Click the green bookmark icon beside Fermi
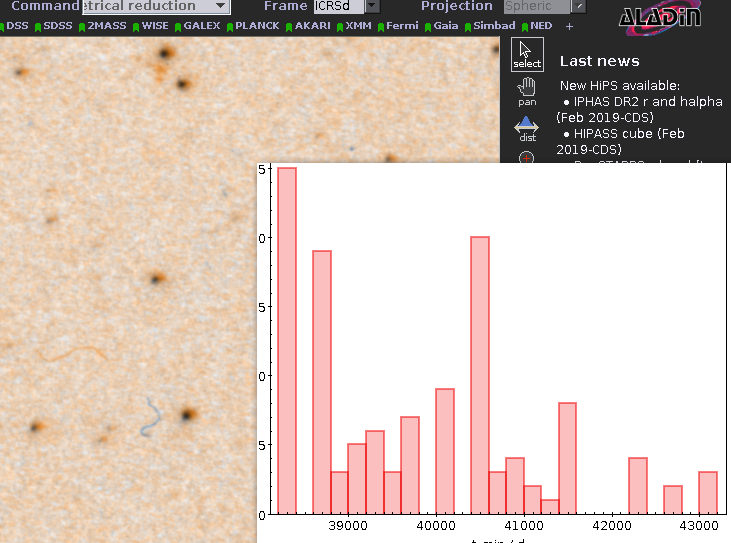Image resolution: width=731 pixels, height=543 pixels. click(381, 27)
